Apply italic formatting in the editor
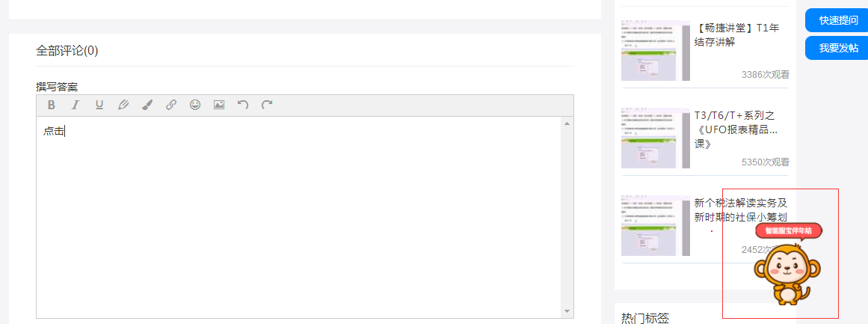The width and height of the screenshot is (868, 324). [x=76, y=105]
